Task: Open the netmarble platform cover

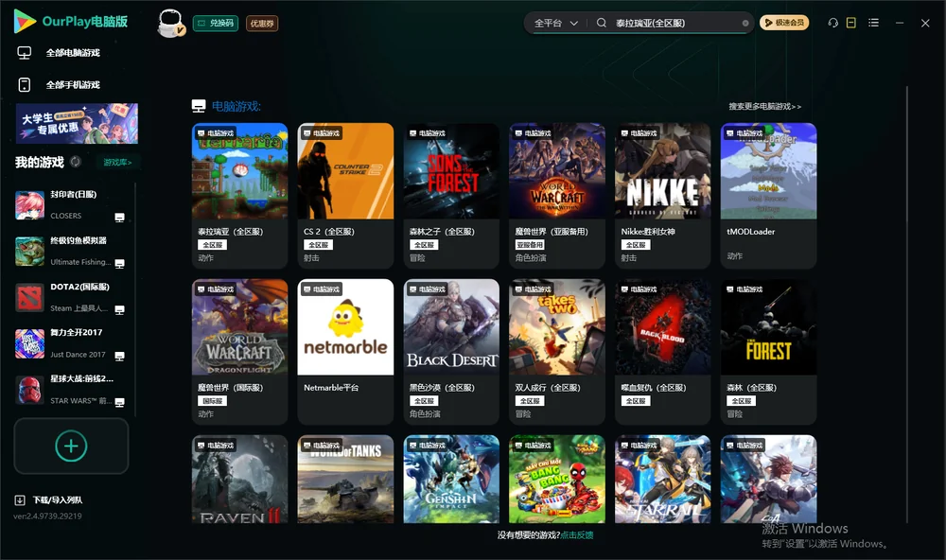Action: click(345, 327)
